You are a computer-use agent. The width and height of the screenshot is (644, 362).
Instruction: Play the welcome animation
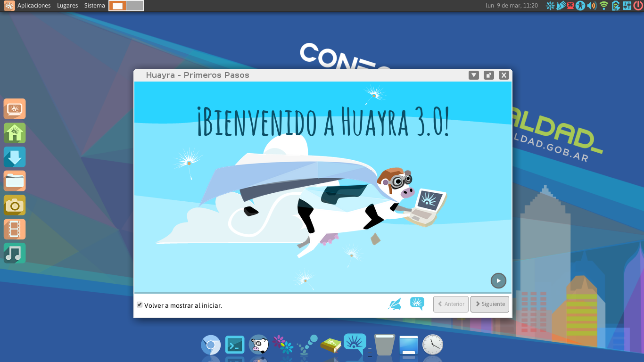(x=498, y=280)
